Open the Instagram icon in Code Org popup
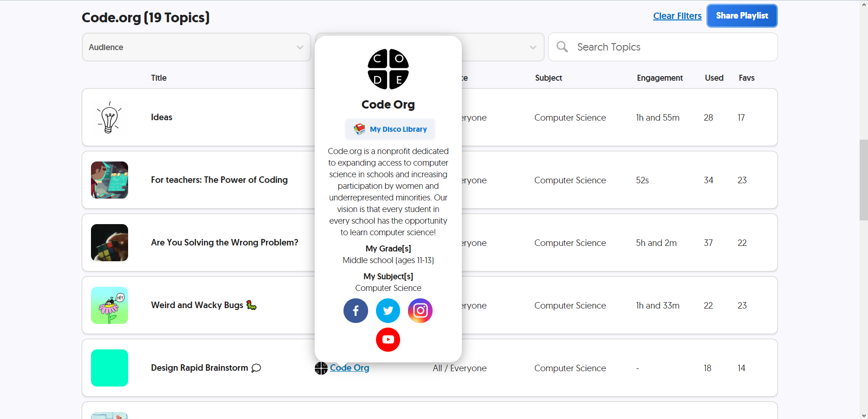This screenshot has height=419, width=868. 420,310
